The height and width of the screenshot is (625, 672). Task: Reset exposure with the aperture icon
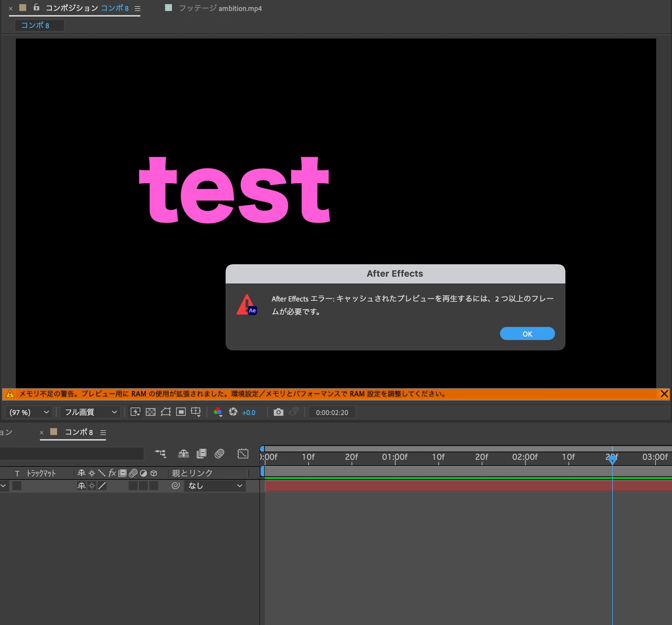233,412
